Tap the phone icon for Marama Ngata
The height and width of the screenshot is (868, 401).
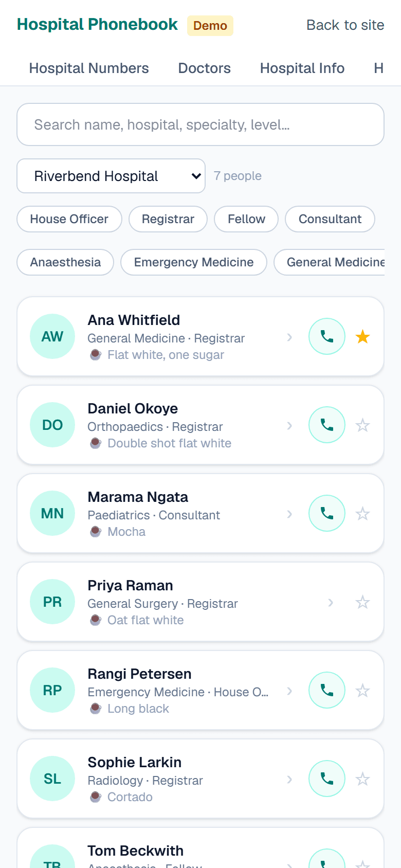pos(327,513)
